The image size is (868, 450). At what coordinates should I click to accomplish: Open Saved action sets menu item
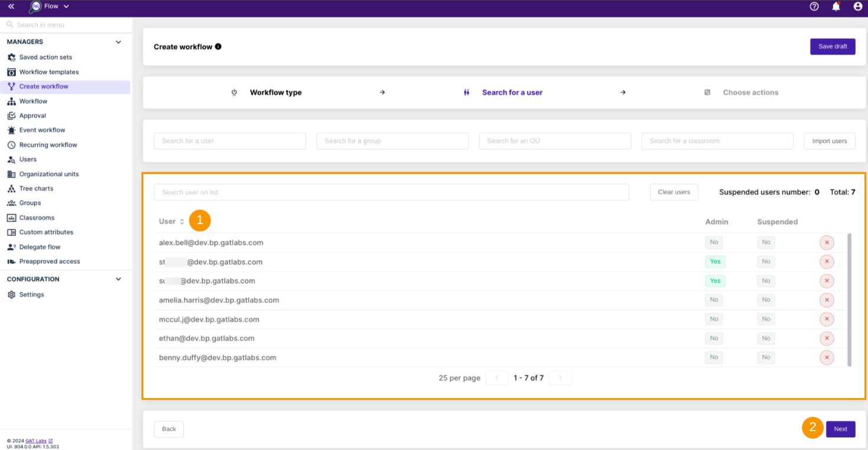(45, 57)
